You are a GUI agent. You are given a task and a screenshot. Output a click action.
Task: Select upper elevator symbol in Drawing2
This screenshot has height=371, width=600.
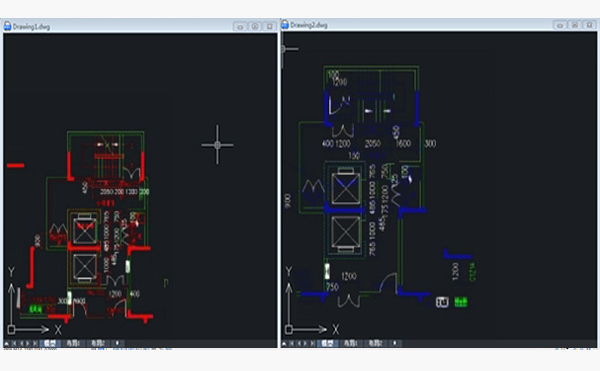pos(346,188)
